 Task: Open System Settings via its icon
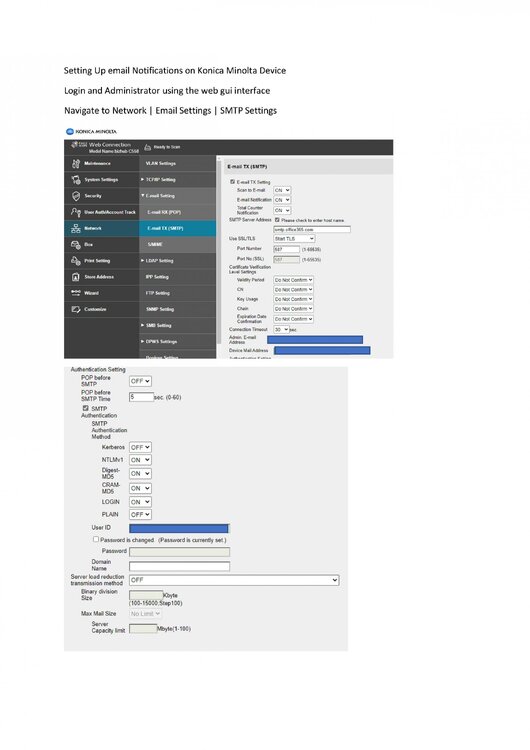click(76, 180)
